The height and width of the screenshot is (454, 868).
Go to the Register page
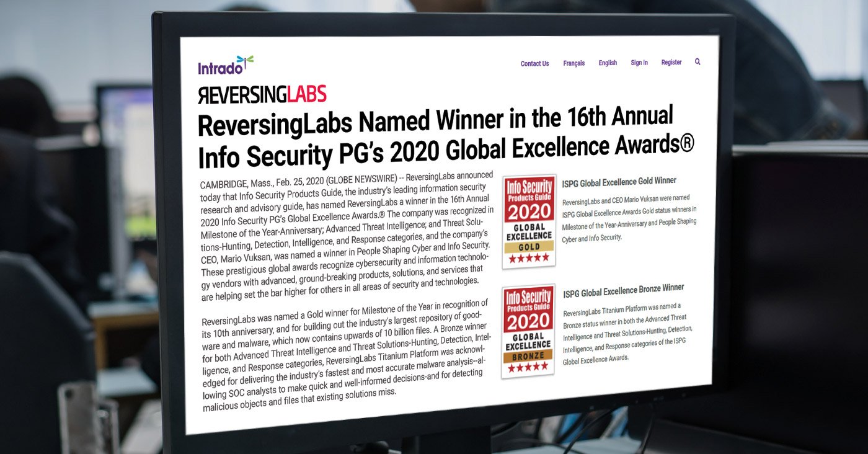coord(671,62)
